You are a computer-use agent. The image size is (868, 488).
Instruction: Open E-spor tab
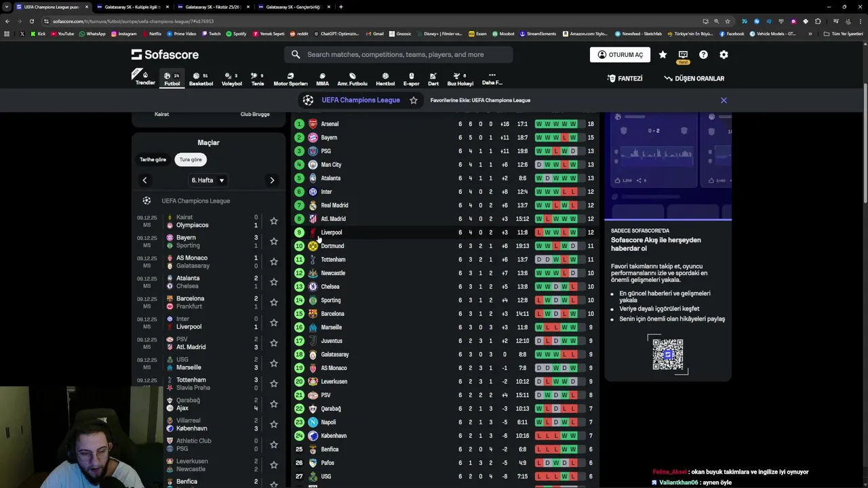(x=411, y=79)
